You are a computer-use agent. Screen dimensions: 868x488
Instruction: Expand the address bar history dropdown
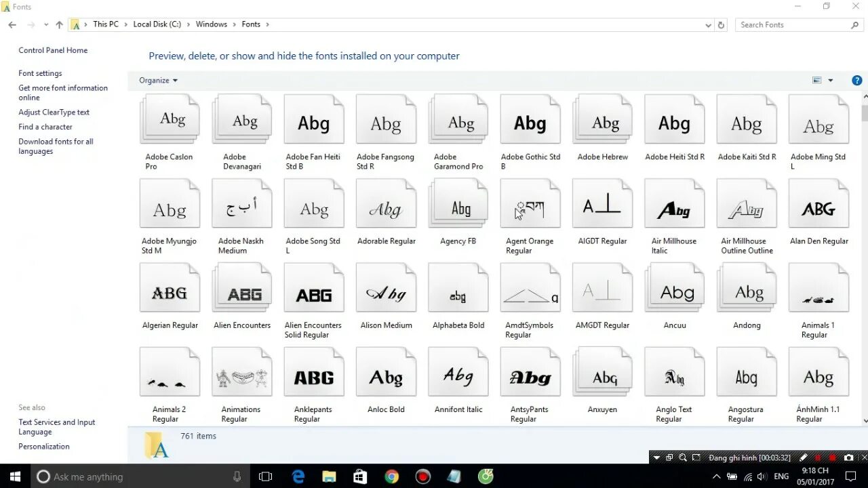pyautogui.click(x=709, y=24)
